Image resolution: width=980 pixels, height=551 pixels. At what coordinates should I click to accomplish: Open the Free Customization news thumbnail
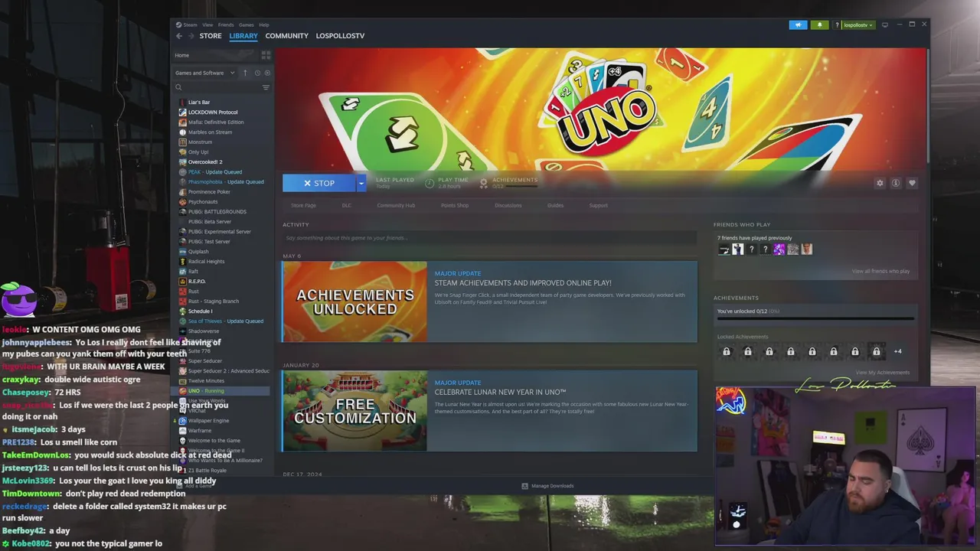[354, 411]
